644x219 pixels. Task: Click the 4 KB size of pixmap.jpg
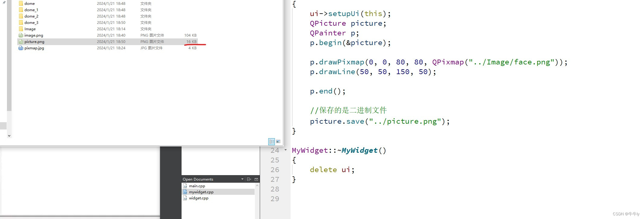[192, 48]
